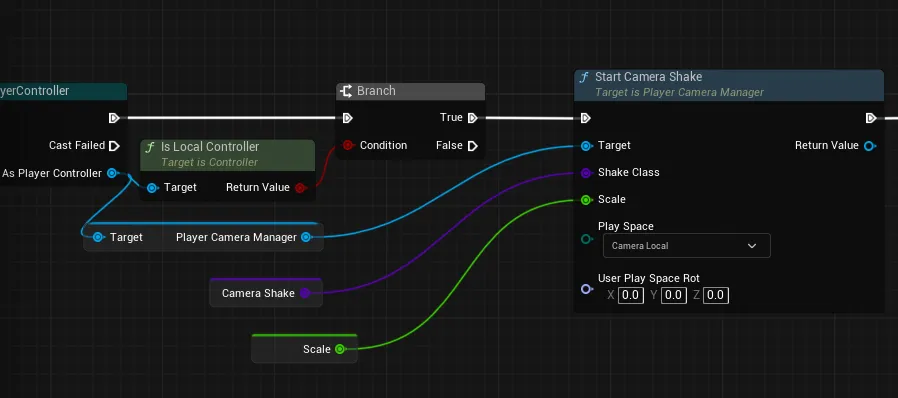Click the Player Camera Manager output pin
898x398 pixels.
(306, 237)
